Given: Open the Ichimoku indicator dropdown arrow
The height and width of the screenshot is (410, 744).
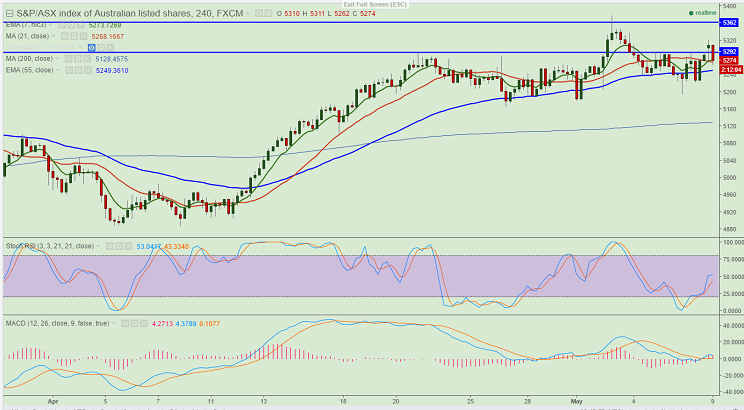Looking at the screenshot, I should pyautogui.click(x=80, y=47).
